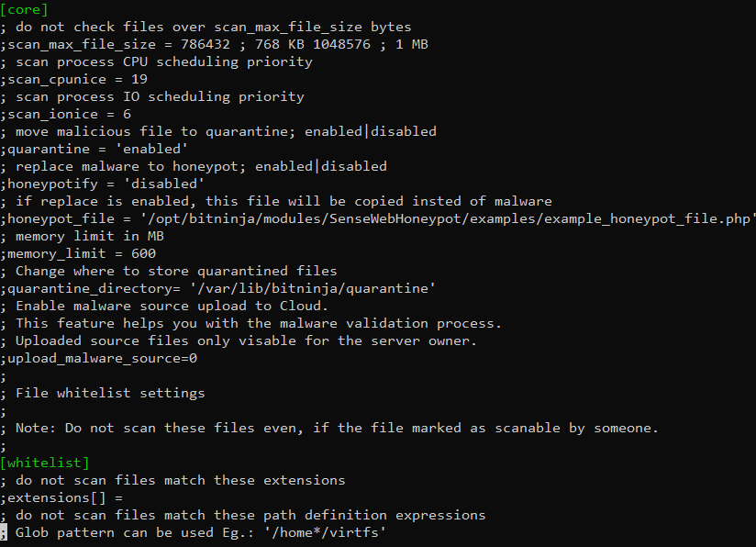This screenshot has height=547, width=756.
Task: Place cursor on scan_max_file_size value 786432
Action: tap(206, 44)
